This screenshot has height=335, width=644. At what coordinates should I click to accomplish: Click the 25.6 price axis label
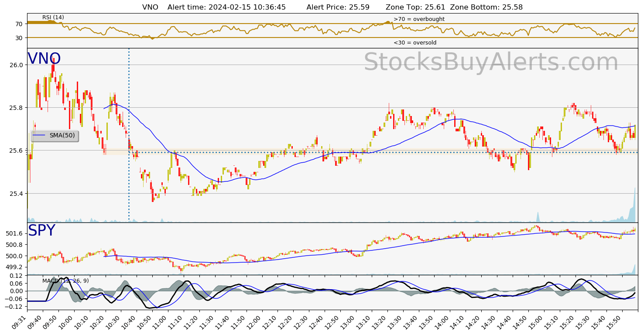point(16,150)
